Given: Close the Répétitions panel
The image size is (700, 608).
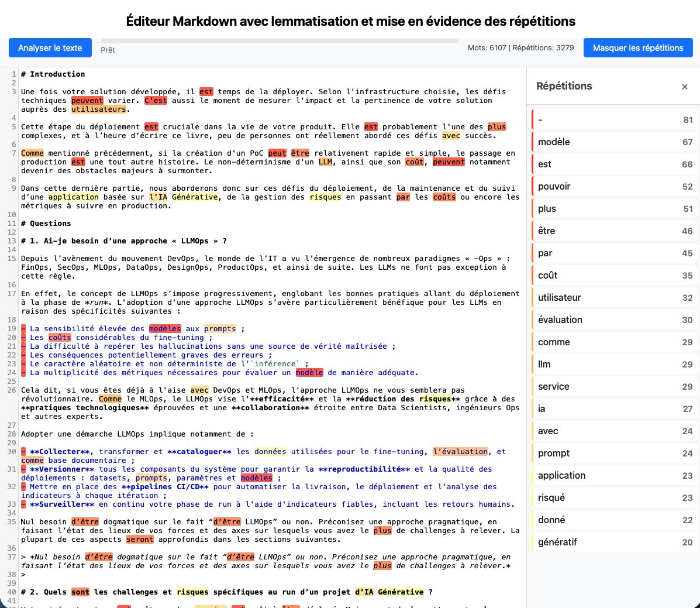Looking at the screenshot, I should click(684, 87).
